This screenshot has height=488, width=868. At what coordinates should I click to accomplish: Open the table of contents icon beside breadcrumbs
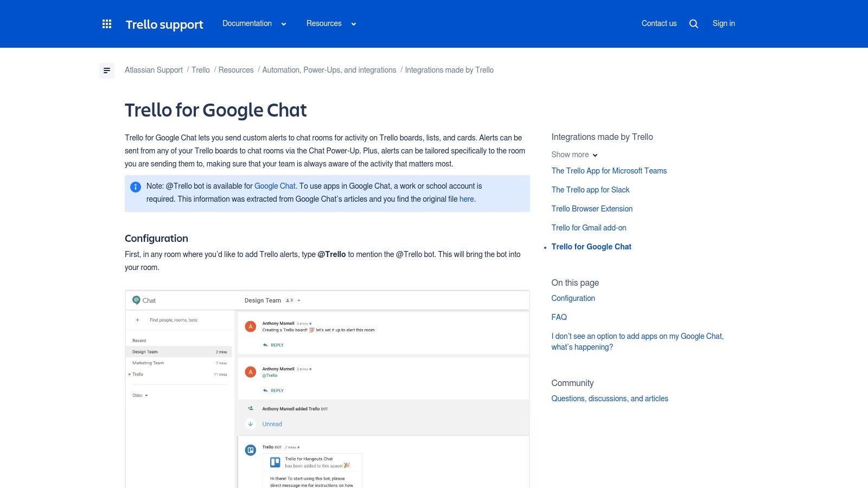(107, 70)
